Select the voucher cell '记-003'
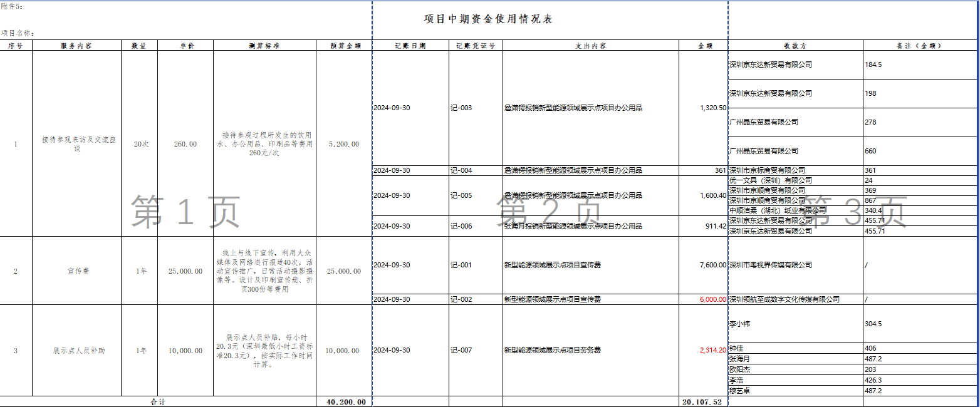This screenshot has width=980, height=407. 476,108
